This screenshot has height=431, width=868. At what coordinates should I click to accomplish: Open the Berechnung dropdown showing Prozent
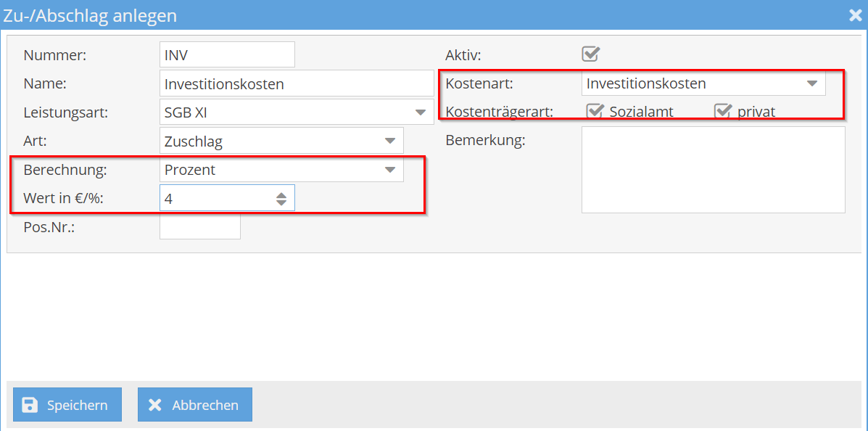point(392,169)
